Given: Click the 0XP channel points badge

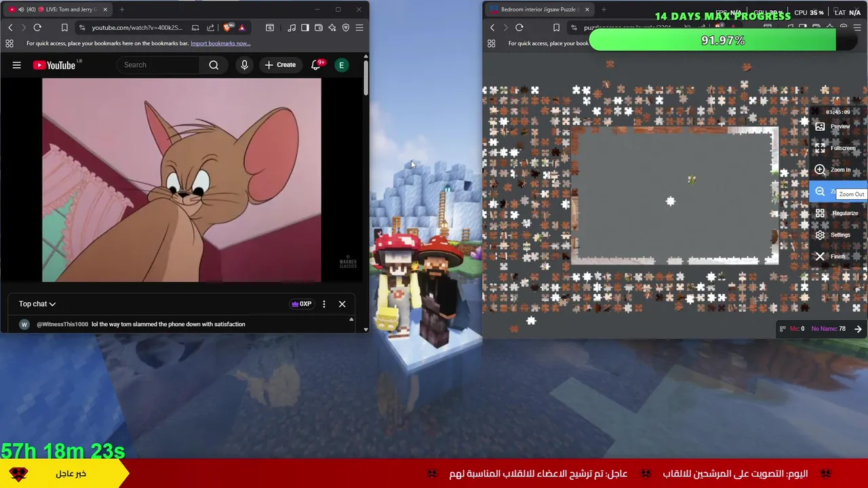Looking at the screenshot, I should [x=302, y=304].
